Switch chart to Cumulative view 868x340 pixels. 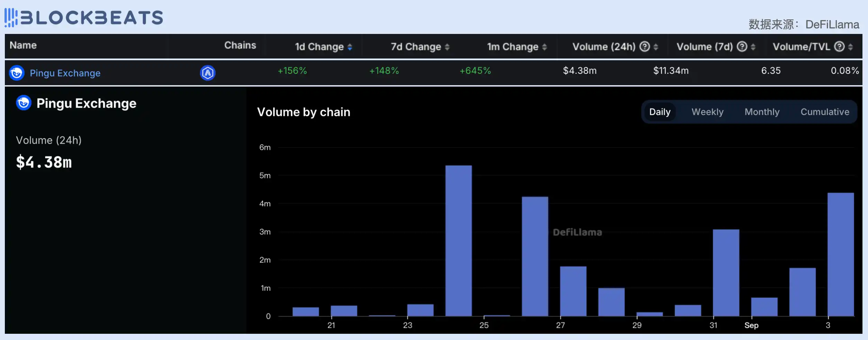tap(825, 112)
